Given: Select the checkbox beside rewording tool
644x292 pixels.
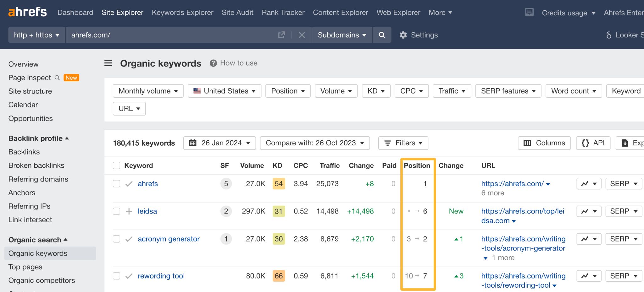Looking at the screenshot, I should [116, 276].
